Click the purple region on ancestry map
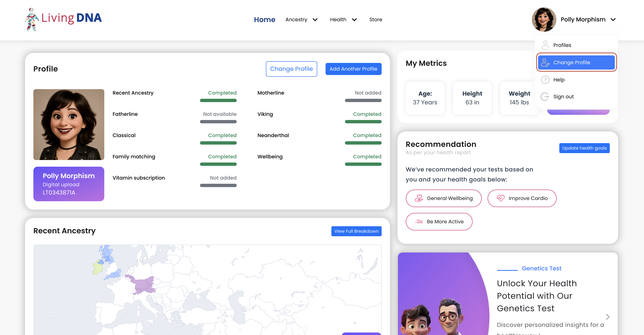The width and height of the screenshot is (644, 335). click(x=144, y=285)
